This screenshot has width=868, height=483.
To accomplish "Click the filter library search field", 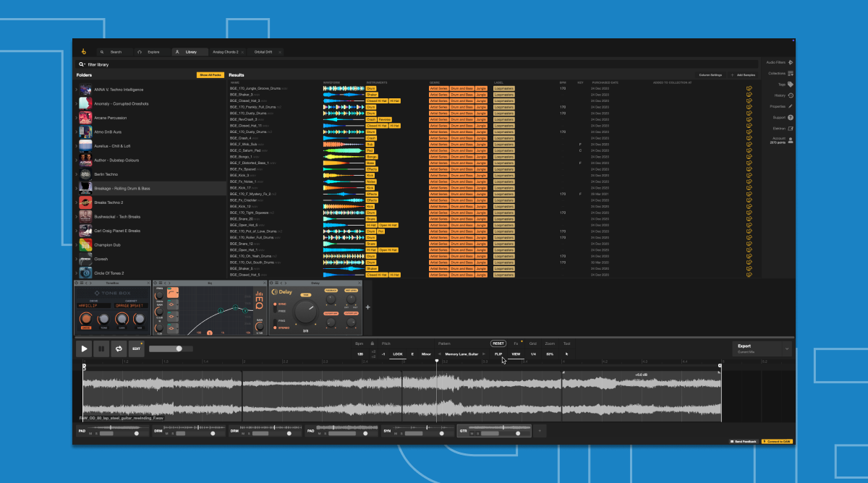I will tap(418, 64).
